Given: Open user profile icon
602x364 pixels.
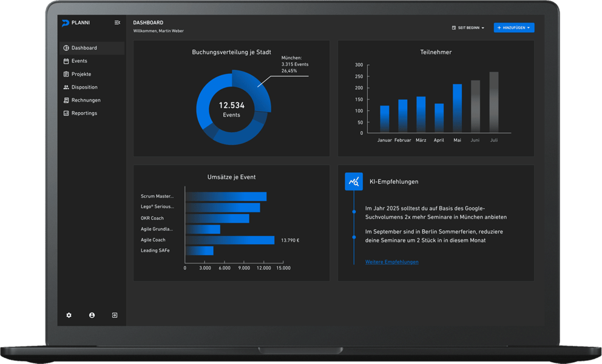Looking at the screenshot, I should point(92,315).
